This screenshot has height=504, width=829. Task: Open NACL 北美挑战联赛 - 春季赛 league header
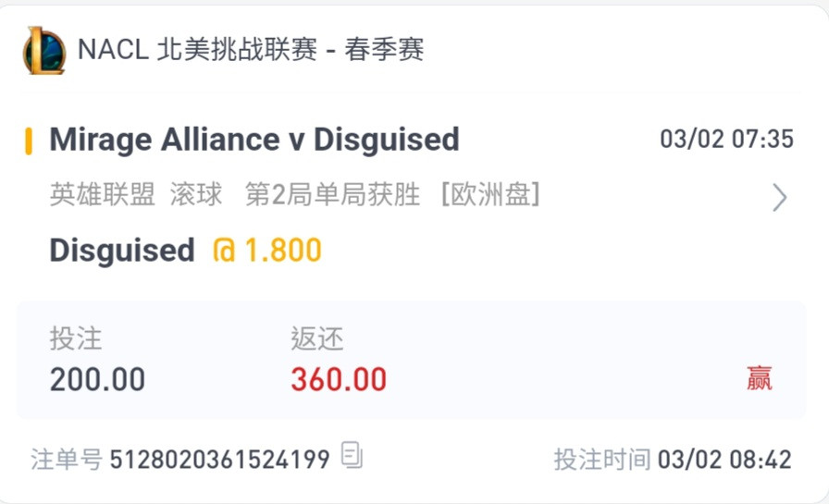251,50
